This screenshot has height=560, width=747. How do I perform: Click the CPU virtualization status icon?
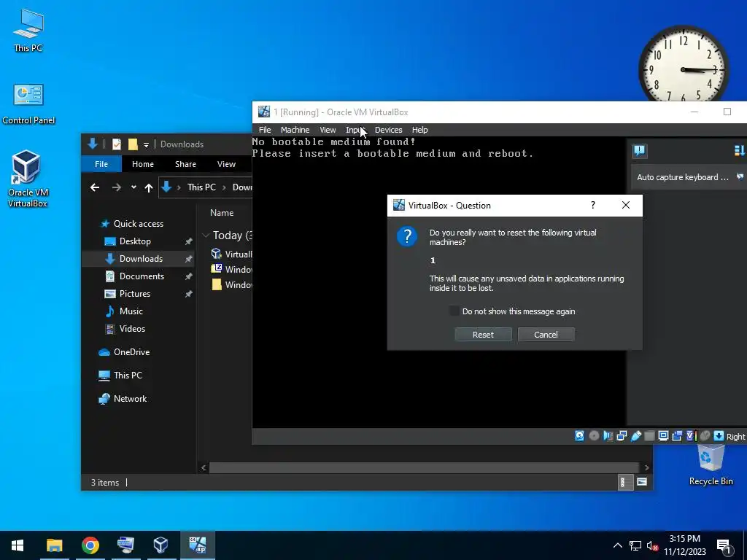(690, 436)
